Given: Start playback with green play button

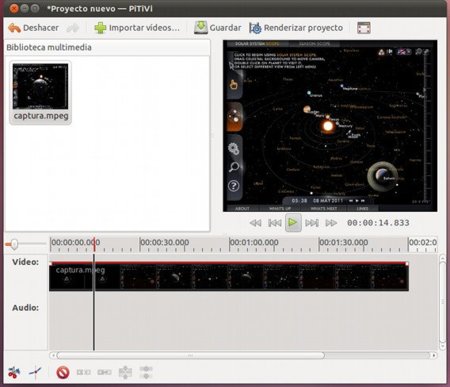Looking at the screenshot, I should point(293,222).
